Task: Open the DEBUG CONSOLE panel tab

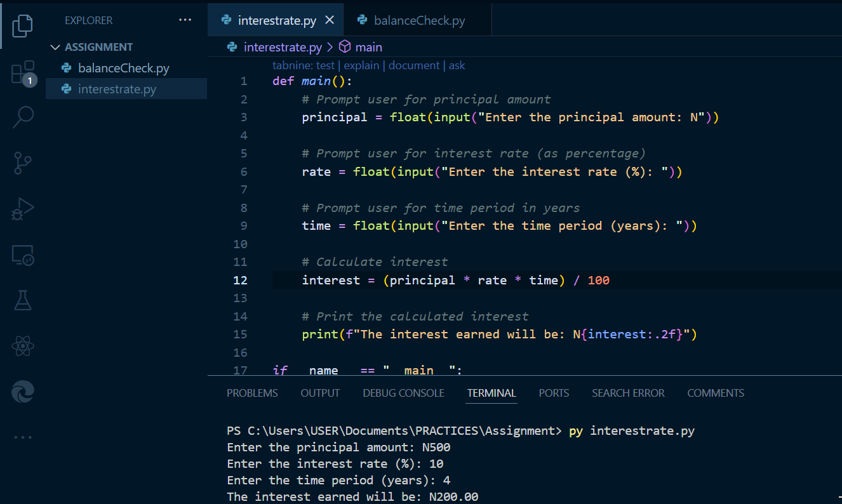Action: 403,393
